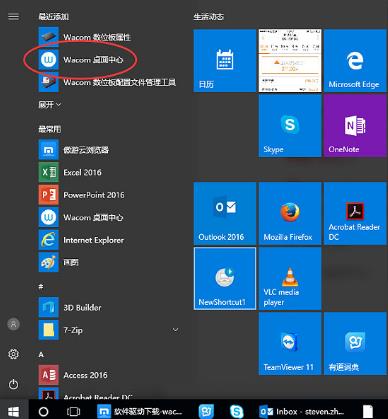
Task: Expand the 展开 recently added list
Action: [x=50, y=105]
